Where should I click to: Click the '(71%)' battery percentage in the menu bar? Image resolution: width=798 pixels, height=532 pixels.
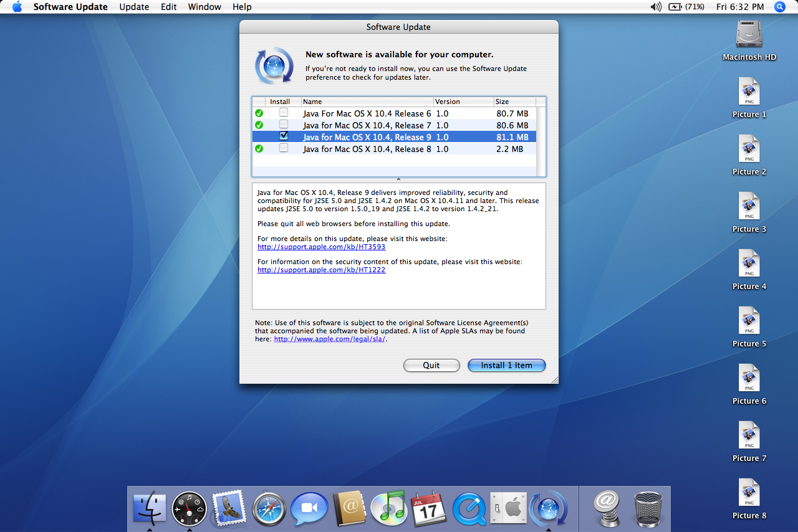pyautogui.click(x=695, y=7)
